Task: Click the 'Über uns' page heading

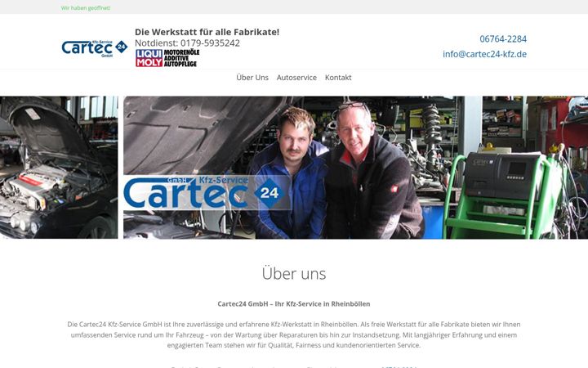Action: coord(294,273)
